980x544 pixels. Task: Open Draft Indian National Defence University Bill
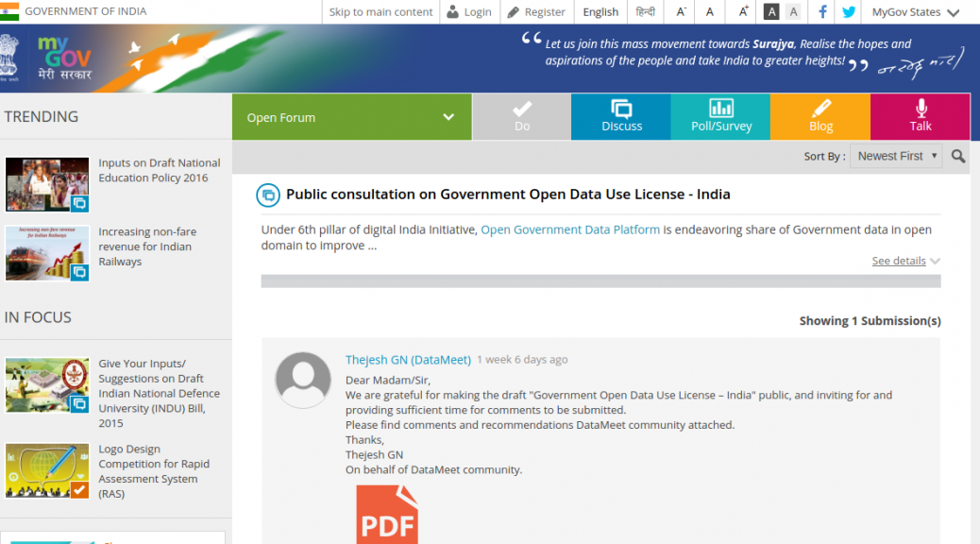click(160, 393)
